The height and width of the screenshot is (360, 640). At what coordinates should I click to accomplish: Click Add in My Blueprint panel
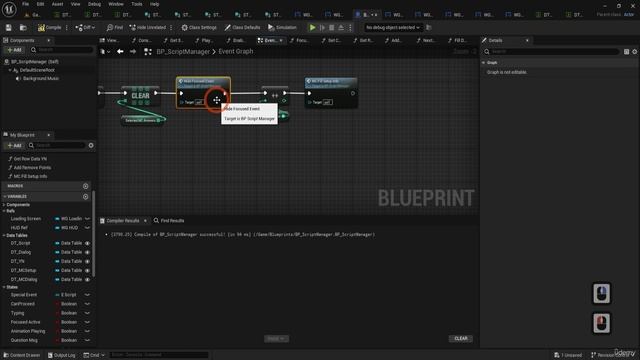pyautogui.click(x=14, y=145)
